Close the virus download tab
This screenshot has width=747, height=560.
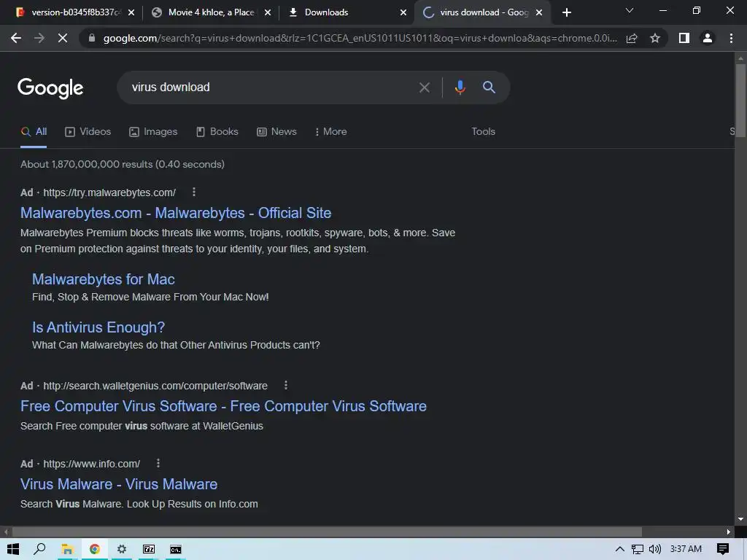coord(539,13)
